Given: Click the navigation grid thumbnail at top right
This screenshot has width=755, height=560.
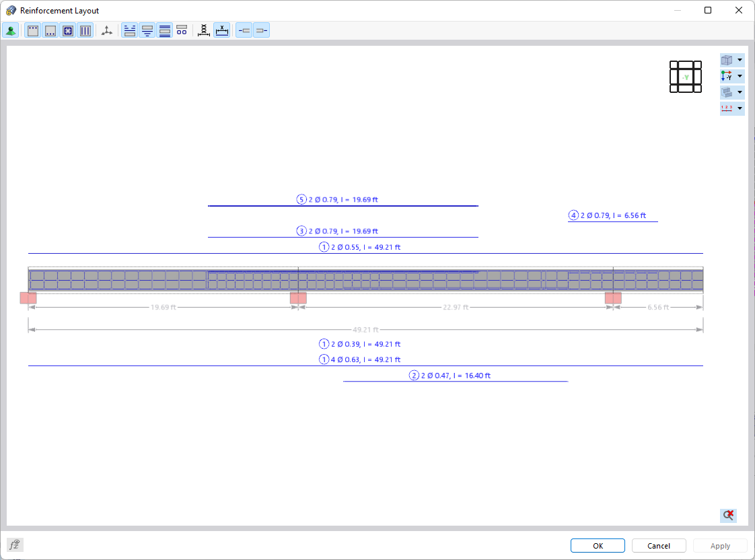Looking at the screenshot, I should click(x=686, y=77).
